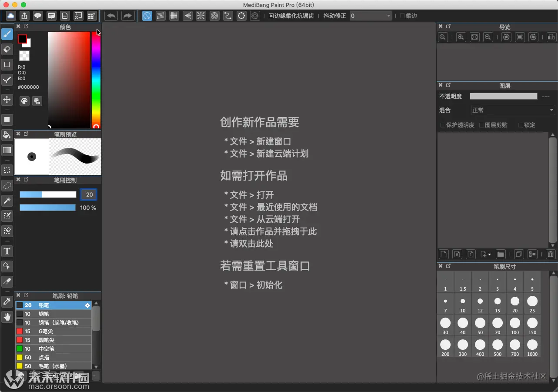Select the Magic Wand tool
The width and height of the screenshot is (558, 392).
pos(7,201)
